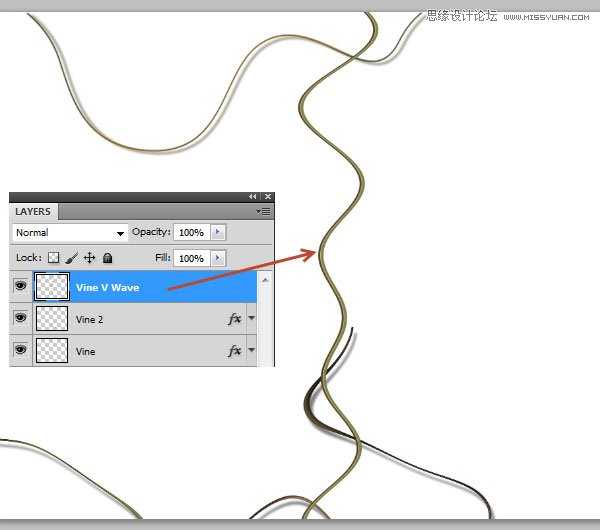Viewport: 600px width, 530px height.
Task: Select the Vine layer name
Action: pos(85,351)
